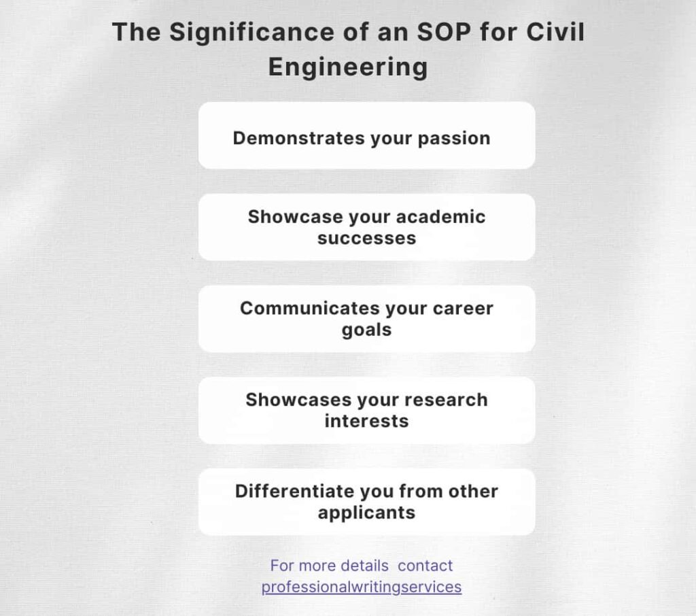The width and height of the screenshot is (696, 616).
Task: Select the "Showcase your academic successes" card
Action: click(366, 227)
